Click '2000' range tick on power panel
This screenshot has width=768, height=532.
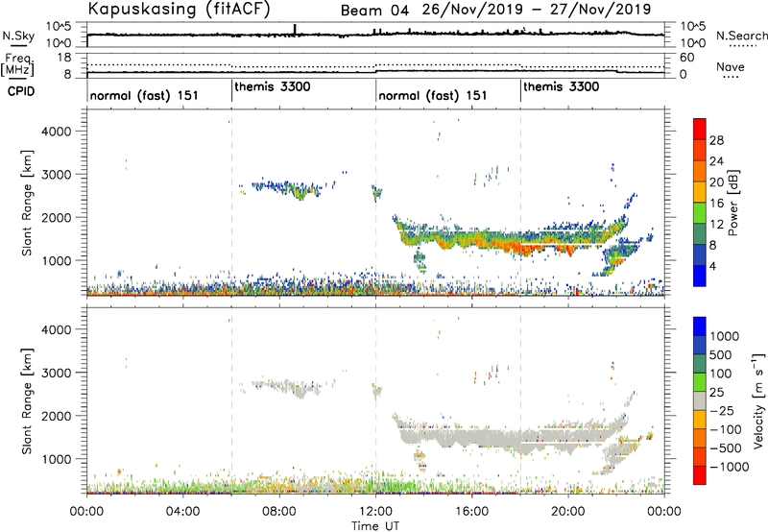point(57,217)
